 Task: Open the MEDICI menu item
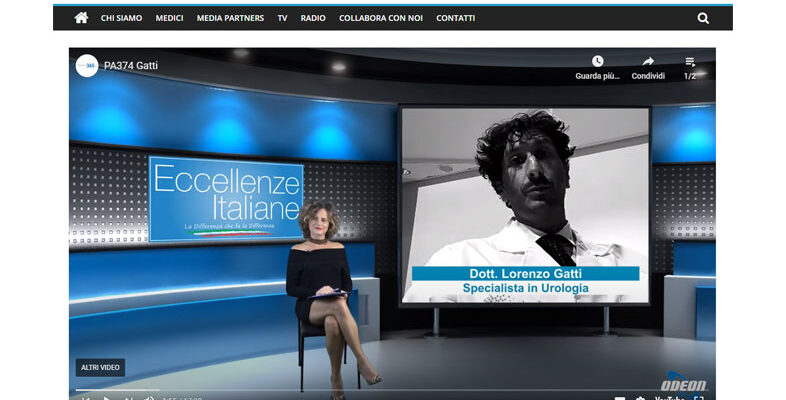click(x=169, y=18)
